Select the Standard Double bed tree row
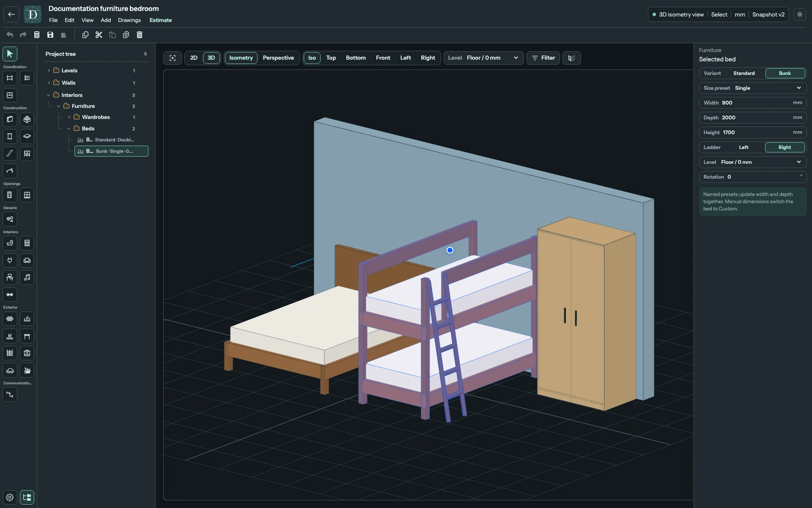The image size is (812, 508). tap(111, 140)
